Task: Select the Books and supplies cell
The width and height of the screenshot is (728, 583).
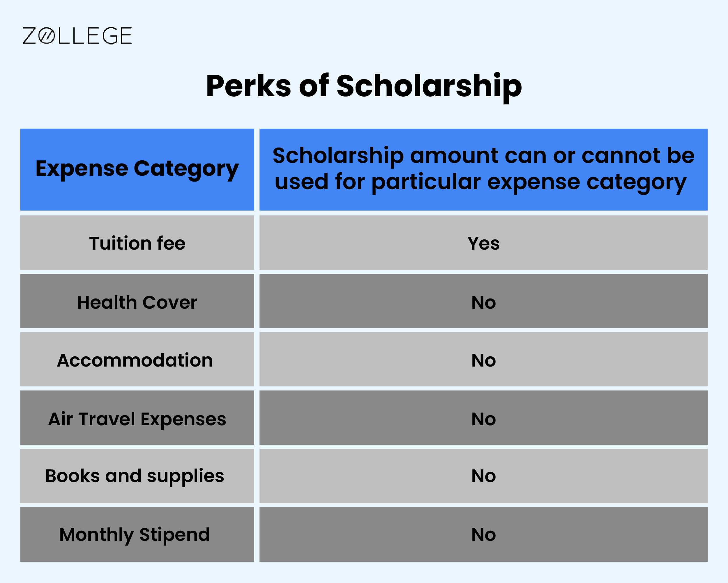Action: [137, 476]
